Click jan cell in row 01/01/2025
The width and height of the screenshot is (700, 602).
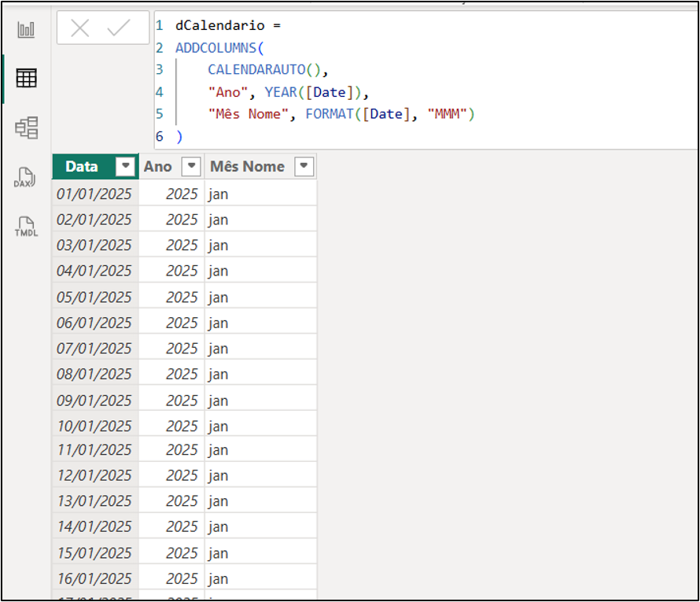[x=260, y=194]
